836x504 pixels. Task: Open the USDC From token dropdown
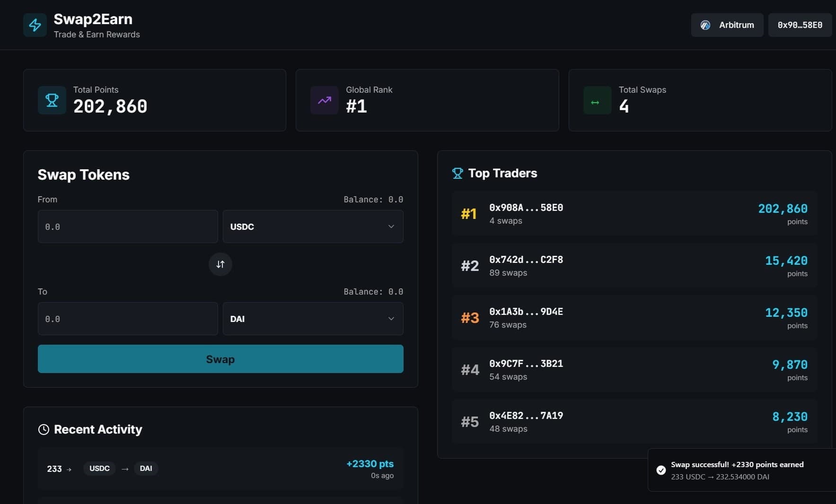[x=313, y=227]
